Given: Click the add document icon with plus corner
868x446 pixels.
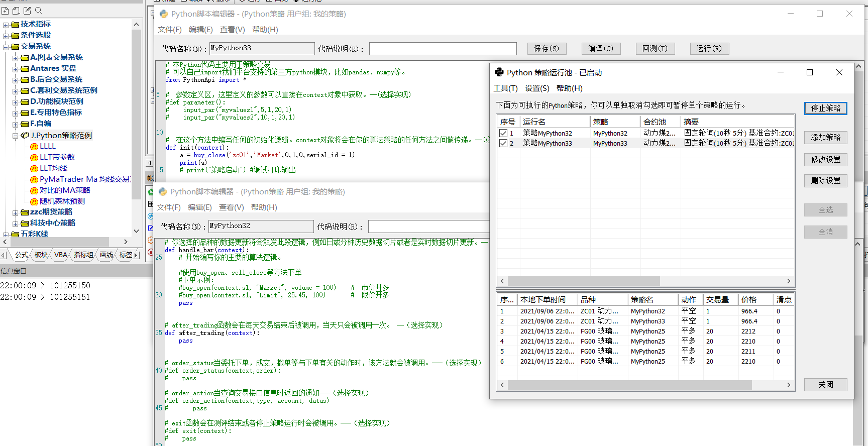Looking at the screenshot, I should click(x=16, y=11).
